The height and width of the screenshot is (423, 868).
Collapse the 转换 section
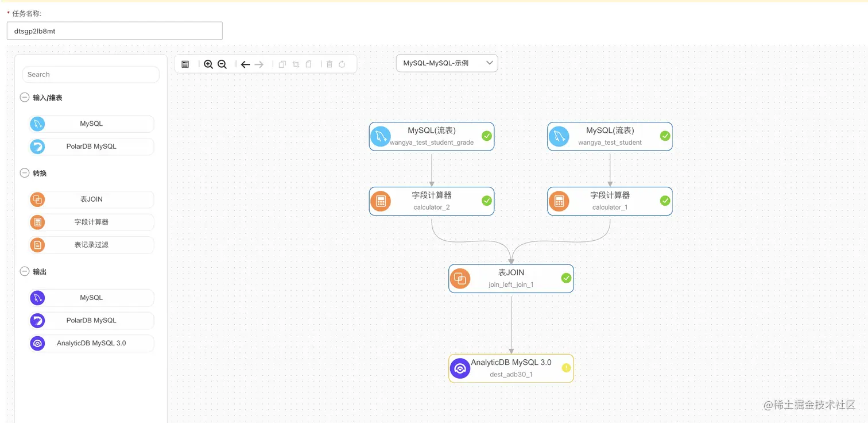(25, 173)
